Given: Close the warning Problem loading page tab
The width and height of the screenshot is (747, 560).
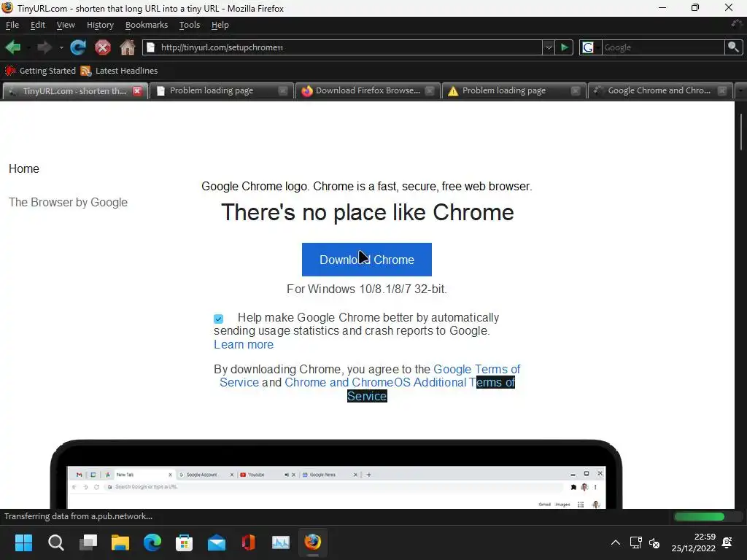Looking at the screenshot, I should [x=576, y=90].
